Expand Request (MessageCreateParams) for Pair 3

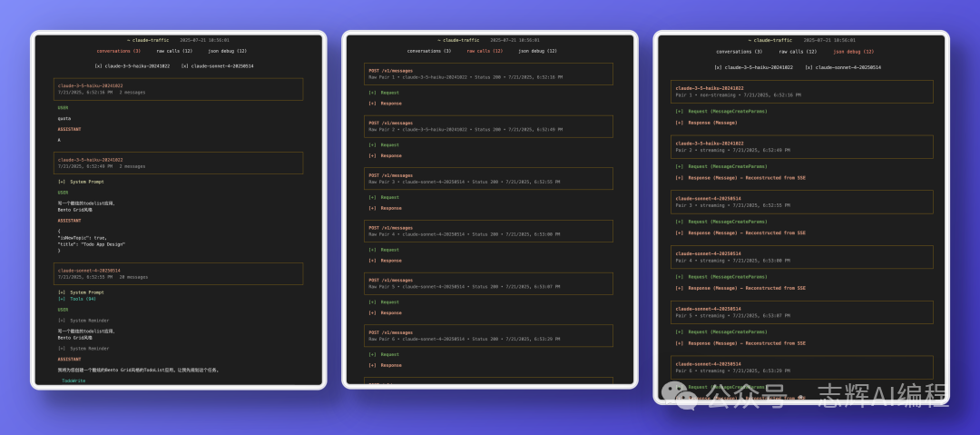(721, 222)
